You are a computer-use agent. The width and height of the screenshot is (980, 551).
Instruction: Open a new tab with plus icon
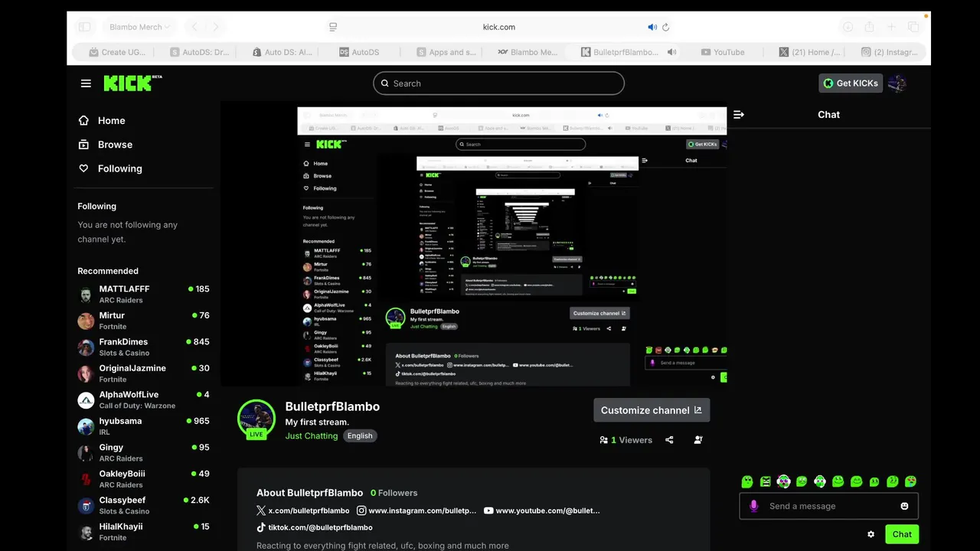point(891,27)
